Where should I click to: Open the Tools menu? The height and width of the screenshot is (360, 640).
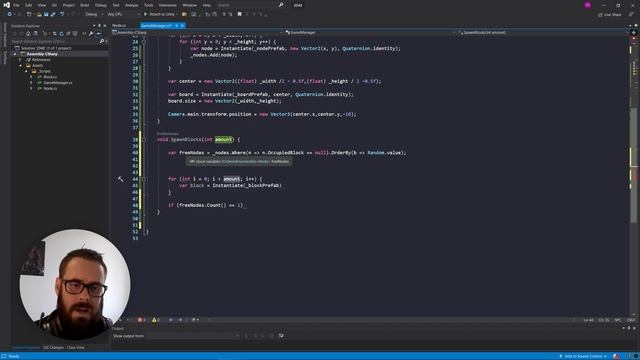pyautogui.click(x=149, y=5)
